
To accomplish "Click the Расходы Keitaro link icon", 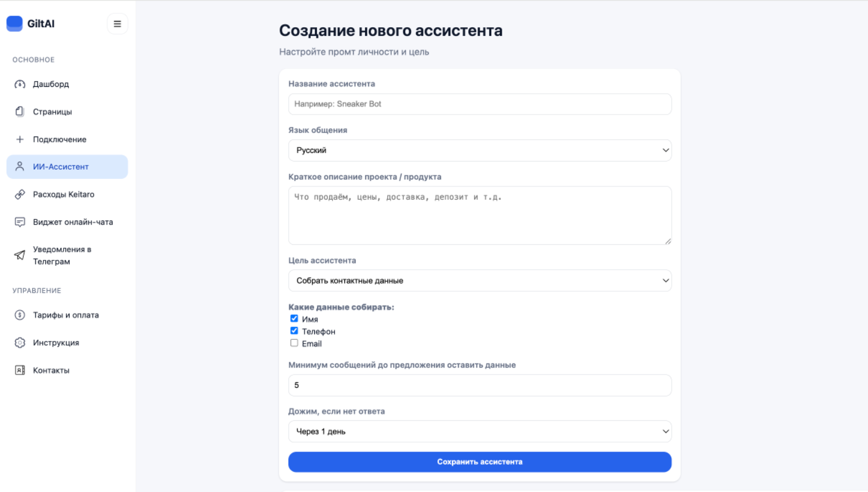I will [x=20, y=194].
